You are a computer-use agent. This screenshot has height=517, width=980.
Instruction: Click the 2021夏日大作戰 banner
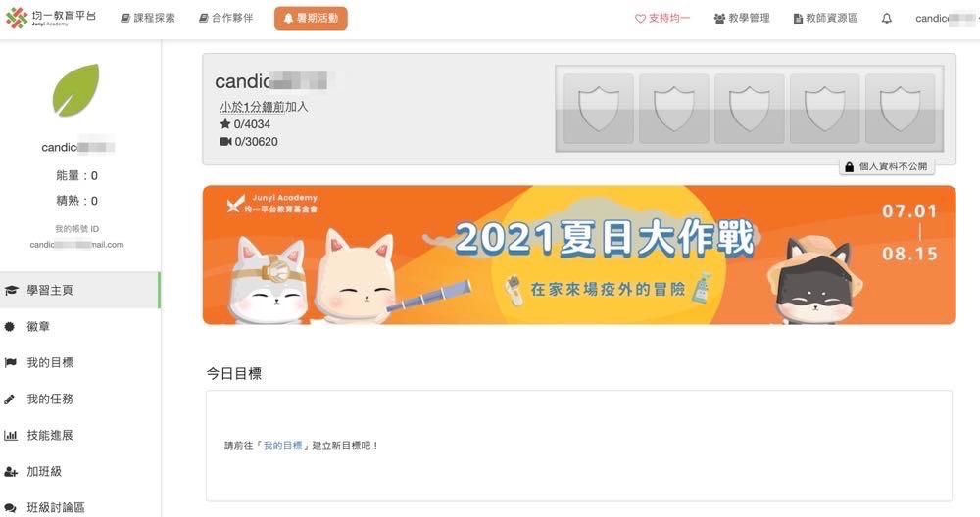coord(579,255)
